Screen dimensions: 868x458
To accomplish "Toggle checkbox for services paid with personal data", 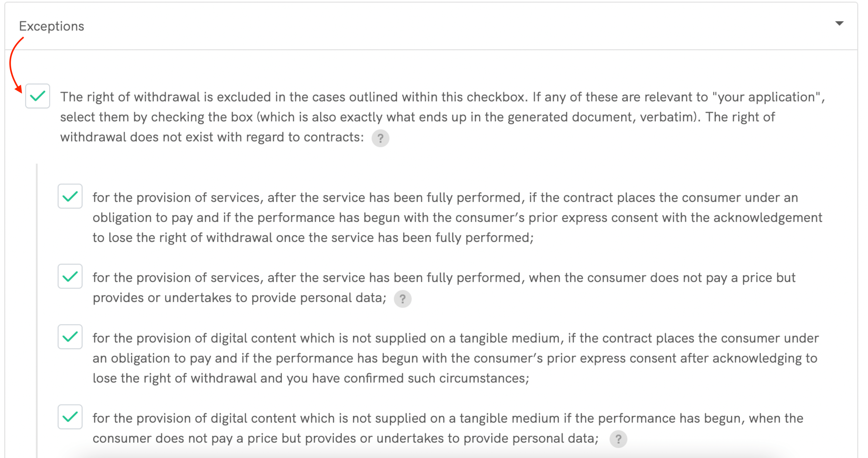I will (x=70, y=277).
